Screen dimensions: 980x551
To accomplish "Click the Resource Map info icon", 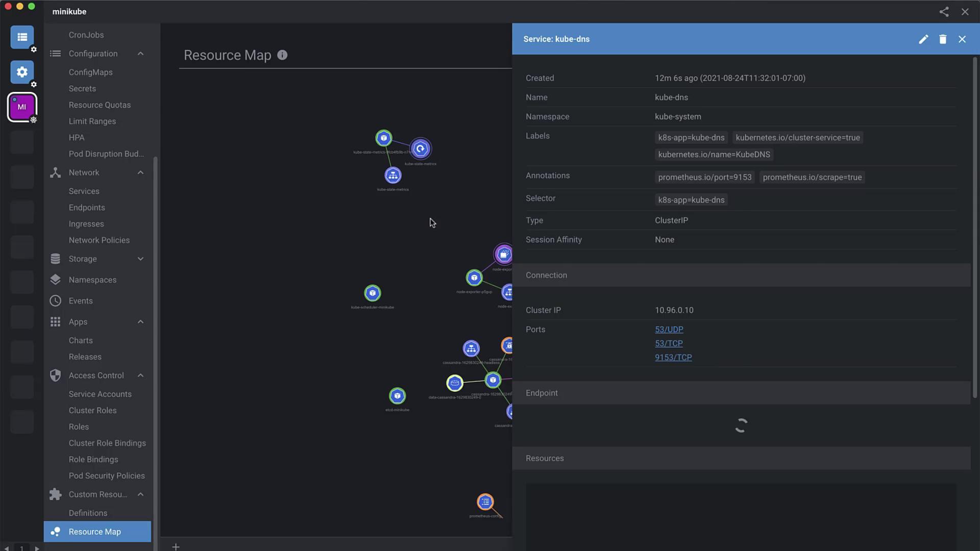I will [282, 55].
